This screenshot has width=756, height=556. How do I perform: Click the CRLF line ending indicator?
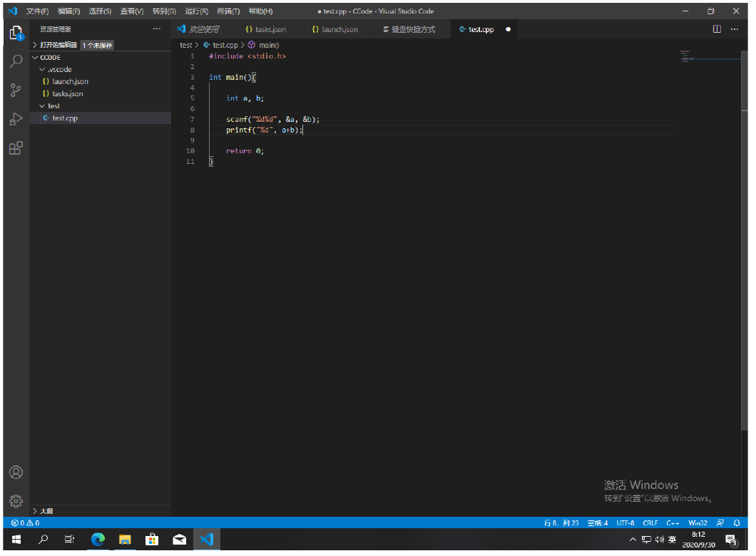coord(650,522)
